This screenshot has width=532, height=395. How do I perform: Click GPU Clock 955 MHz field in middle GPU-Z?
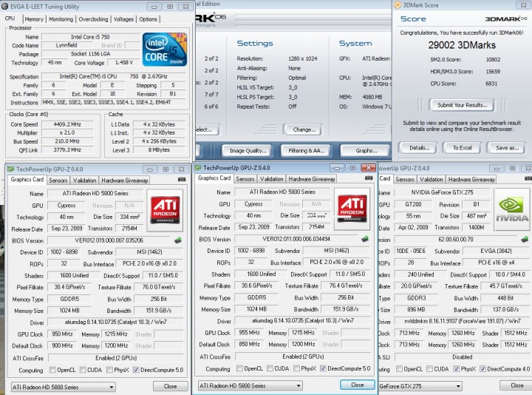[250, 333]
